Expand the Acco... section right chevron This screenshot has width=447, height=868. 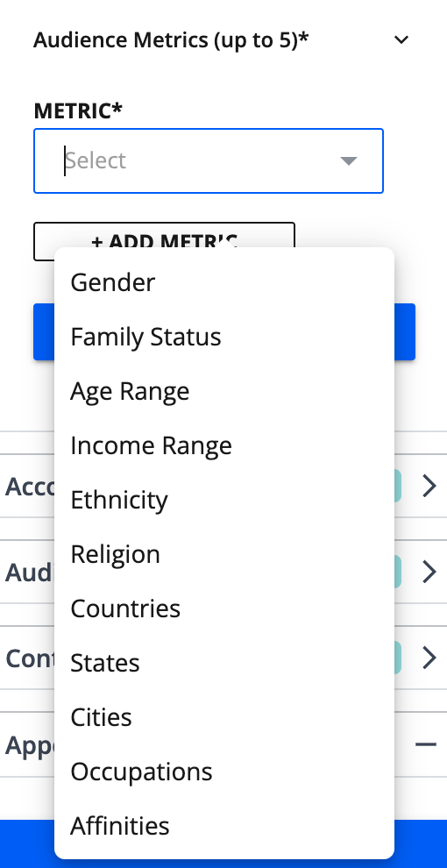click(429, 486)
